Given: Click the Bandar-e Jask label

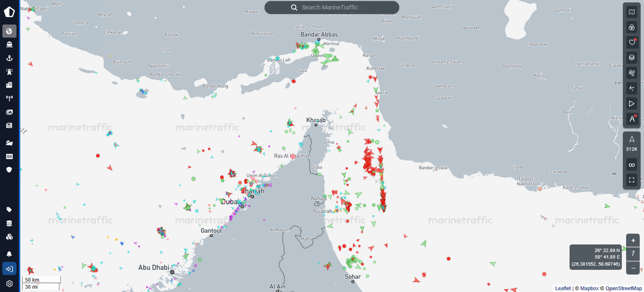Looking at the screenshot, I should (x=433, y=168).
